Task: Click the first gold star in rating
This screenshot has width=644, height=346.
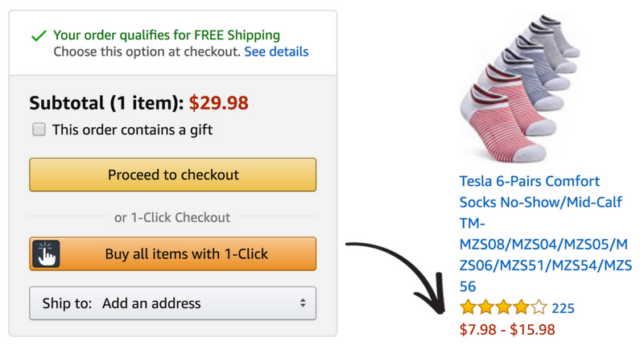Action: point(468,307)
